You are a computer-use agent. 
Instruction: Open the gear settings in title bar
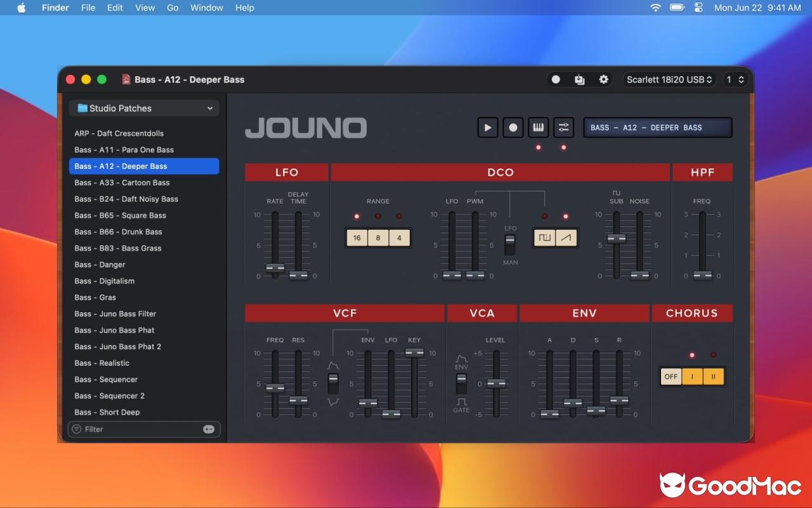point(603,79)
